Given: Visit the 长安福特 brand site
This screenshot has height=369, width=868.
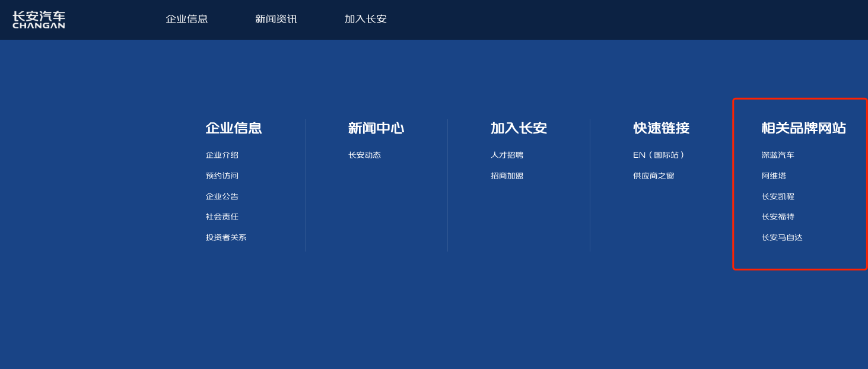Looking at the screenshot, I should point(778,217).
